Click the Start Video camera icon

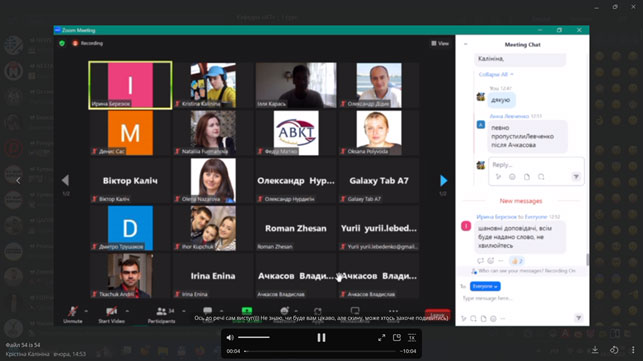(x=111, y=311)
